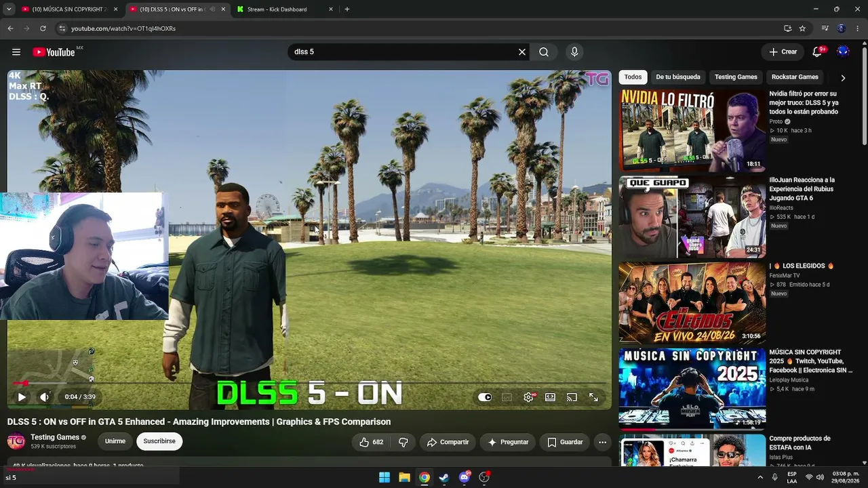
Task: Switch the ESP LAA keyboard language
Action: click(792, 477)
